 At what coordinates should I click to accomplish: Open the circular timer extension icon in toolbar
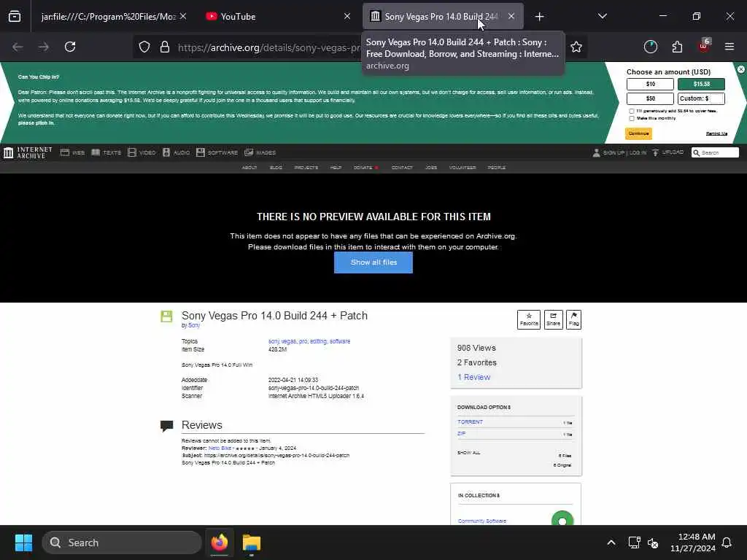point(650,47)
